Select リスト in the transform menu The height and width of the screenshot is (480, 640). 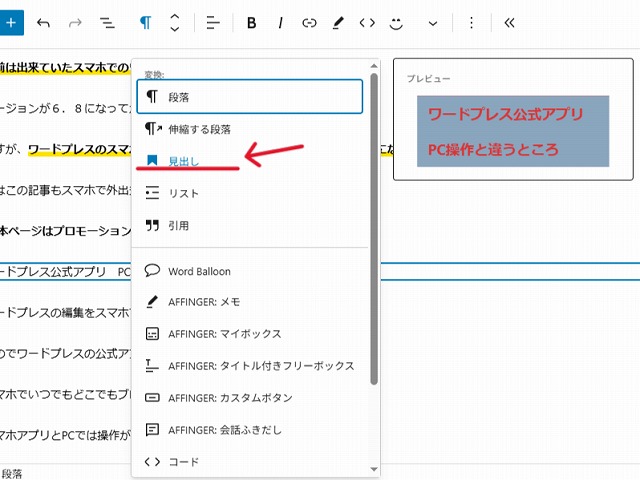click(x=184, y=193)
